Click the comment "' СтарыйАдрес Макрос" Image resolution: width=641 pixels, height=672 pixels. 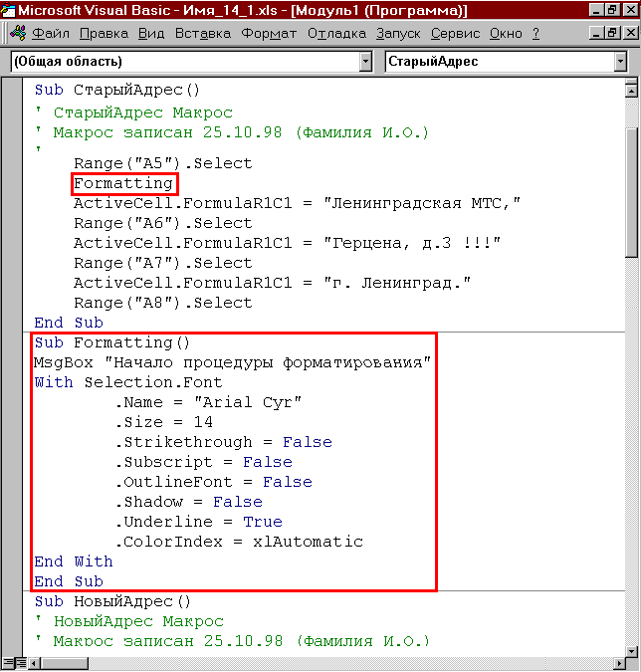(x=133, y=112)
